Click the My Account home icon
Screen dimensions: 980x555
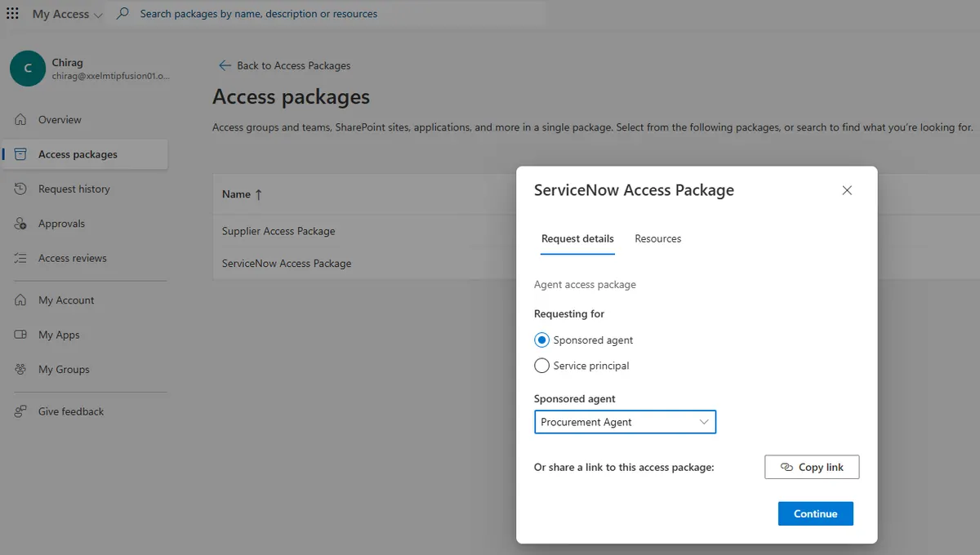(21, 300)
